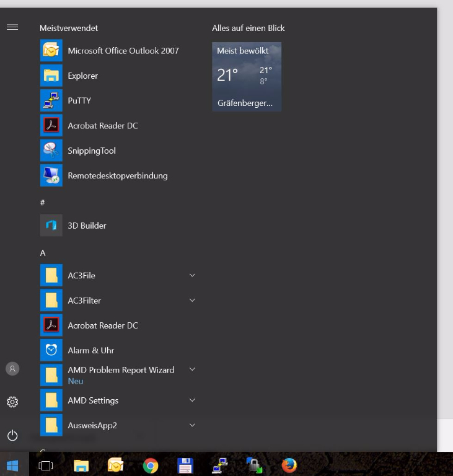
Task: Open Settings gear in Start sidebar
Action: click(x=12, y=402)
